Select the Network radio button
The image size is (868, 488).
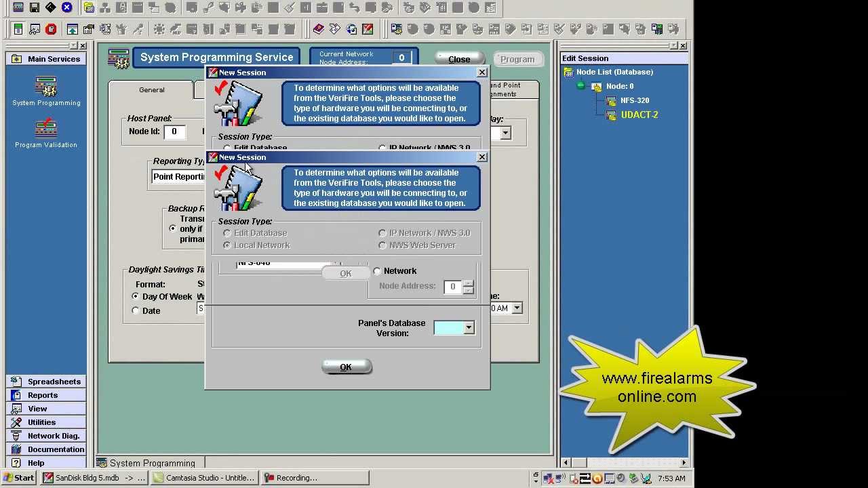tap(377, 271)
